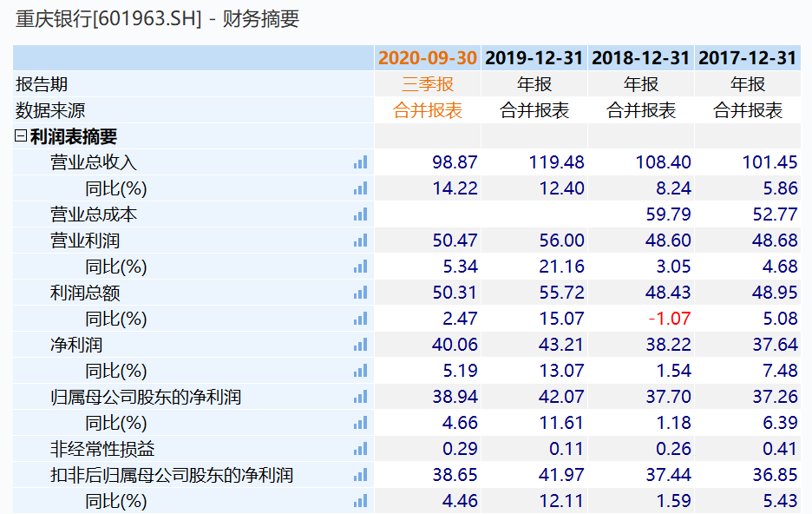Click the chart icon beside 营业总收入
The image size is (812, 514).
click(363, 161)
